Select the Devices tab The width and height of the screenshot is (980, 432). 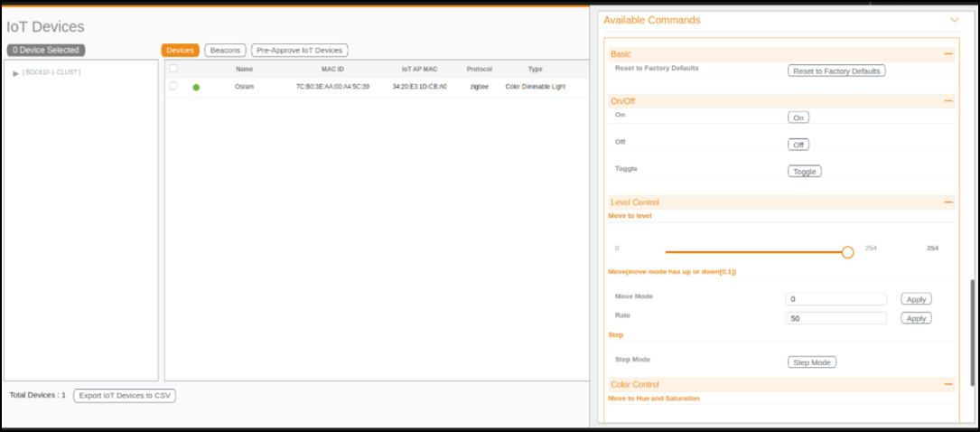tap(180, 50)
